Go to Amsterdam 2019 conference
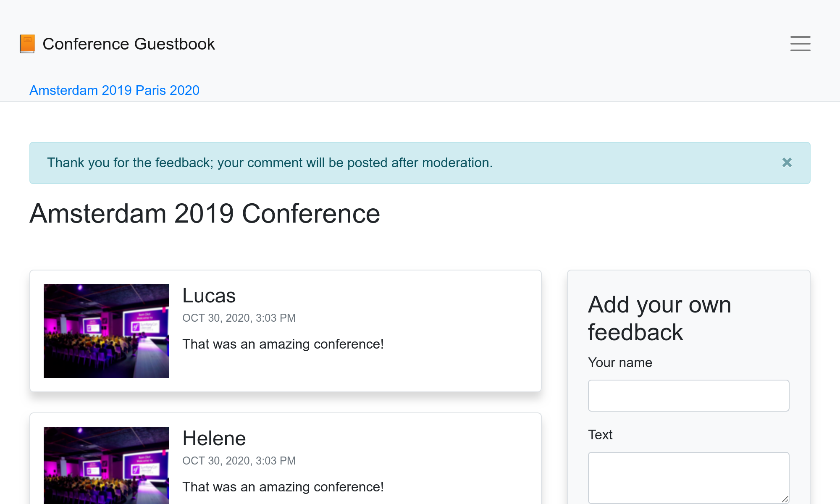The image size is (840, 504). click(81, 90)
